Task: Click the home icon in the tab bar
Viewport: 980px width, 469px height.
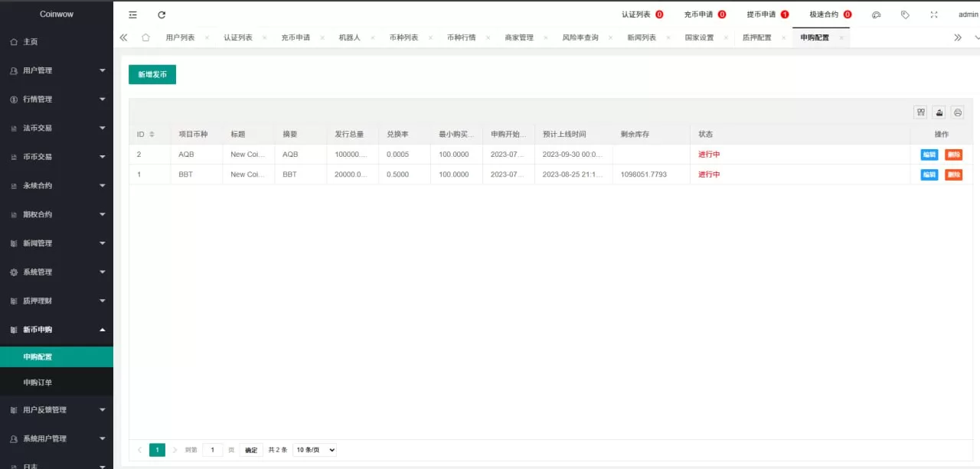Action: click(x=145, y=36)
